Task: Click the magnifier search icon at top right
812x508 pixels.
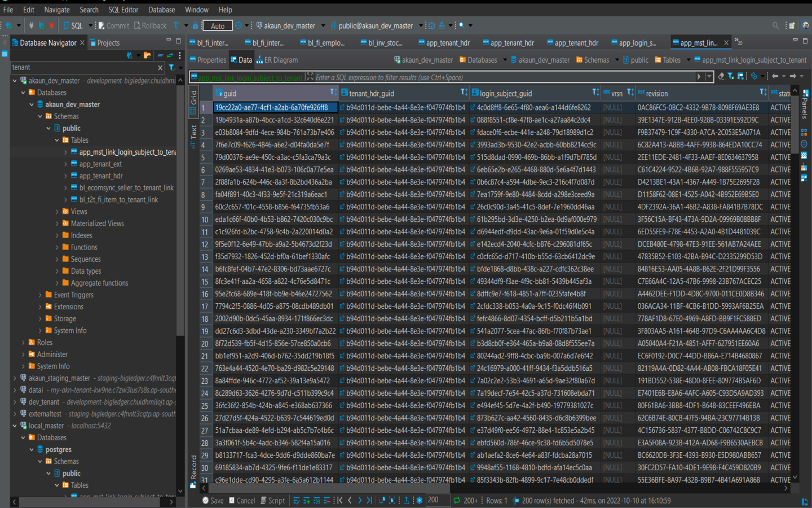Action: click(x=775, y=25)
